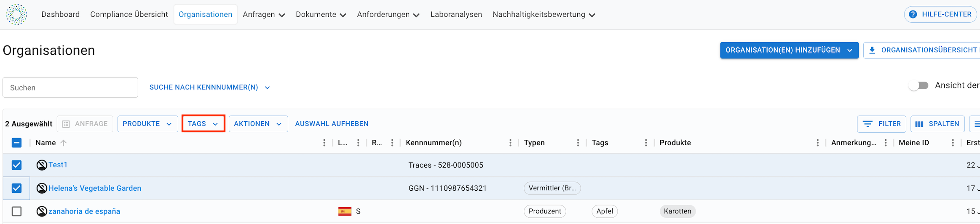
Task: Open the Typen column menu dots
Action: coord(578,143)
